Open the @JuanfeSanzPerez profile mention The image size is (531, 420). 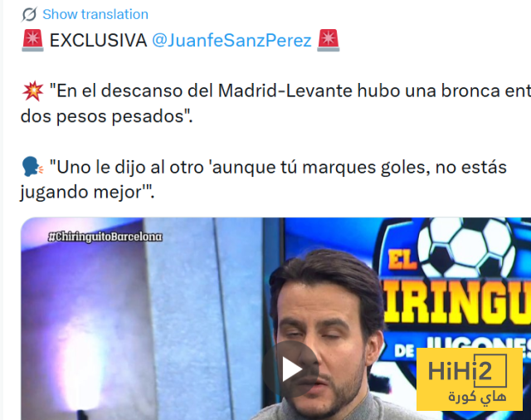point(231,41)
